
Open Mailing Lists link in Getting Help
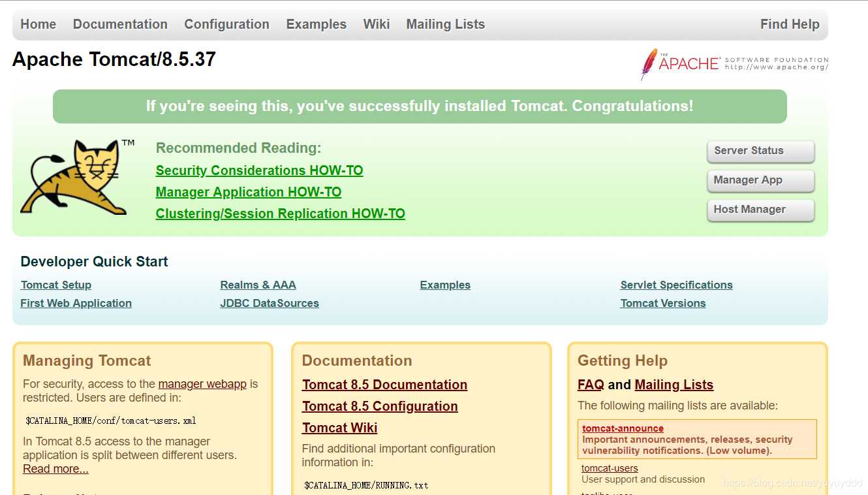[x=674, y=385]
